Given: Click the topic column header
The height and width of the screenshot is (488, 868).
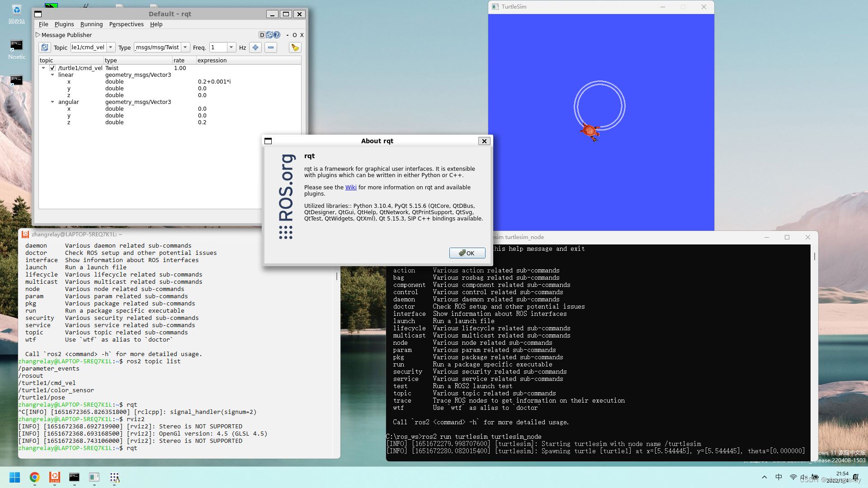Looking at the screenshot, I should point(71,61).
